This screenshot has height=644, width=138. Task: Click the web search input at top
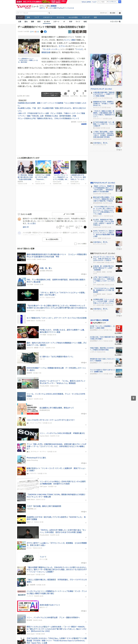click(x=108, y=2)
